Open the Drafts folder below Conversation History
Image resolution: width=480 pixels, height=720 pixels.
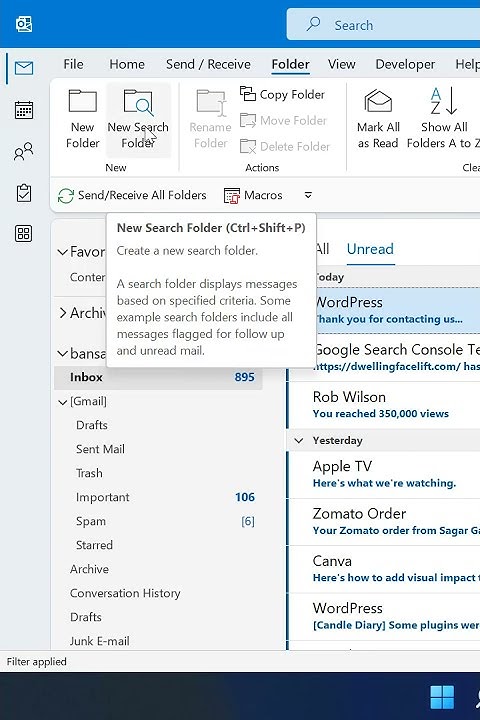(158, 617)
